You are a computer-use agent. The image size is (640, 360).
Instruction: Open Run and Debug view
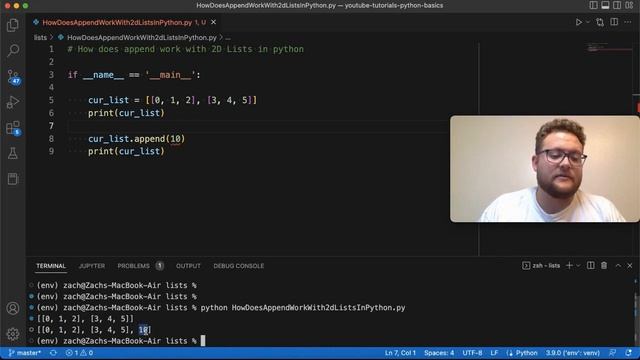(13, 102)
